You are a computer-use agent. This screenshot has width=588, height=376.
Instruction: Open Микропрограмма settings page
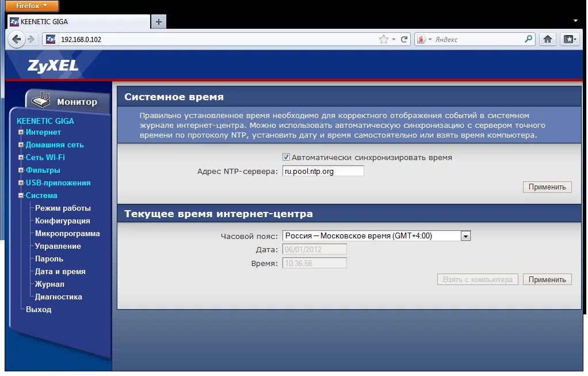(67, 233)
